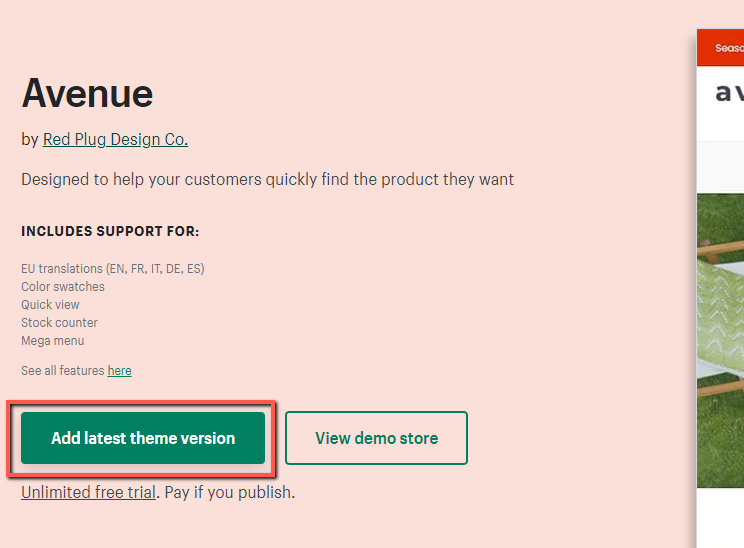Click the Avenue theme title heading

(x=87, y=94)
